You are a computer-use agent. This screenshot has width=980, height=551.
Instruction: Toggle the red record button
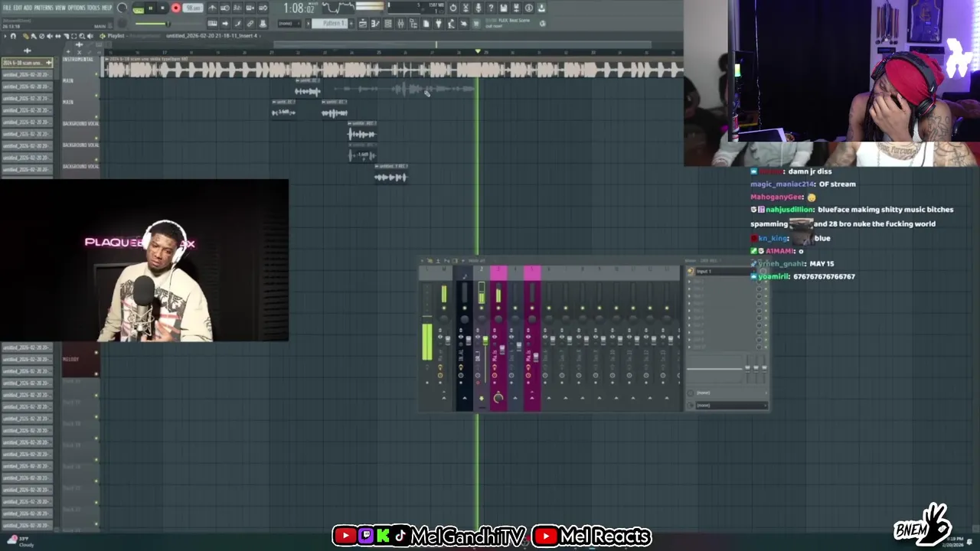pyautogui.click(x=176, y=8)
